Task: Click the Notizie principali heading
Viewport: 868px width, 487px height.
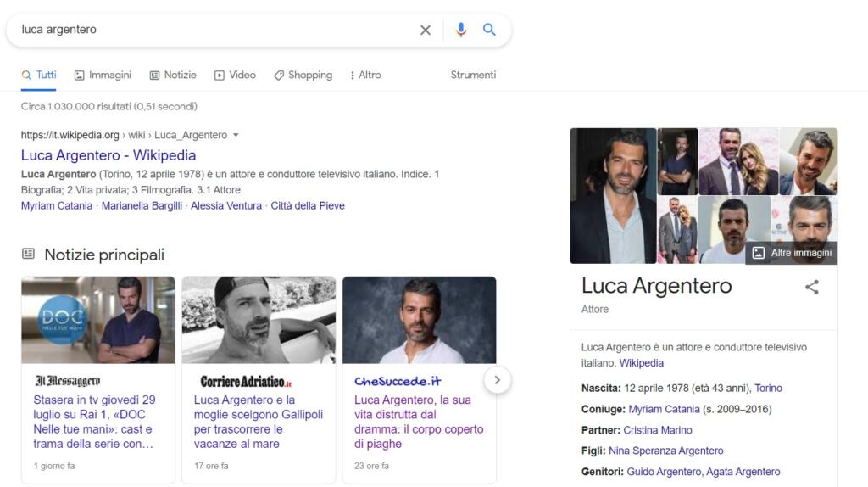Action: pyautogui.click(x=104, y=255)
